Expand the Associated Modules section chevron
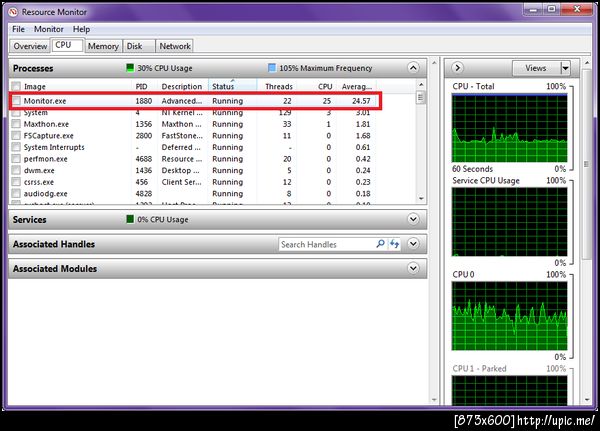Screen dimensions: 600x431 point(413,268)
